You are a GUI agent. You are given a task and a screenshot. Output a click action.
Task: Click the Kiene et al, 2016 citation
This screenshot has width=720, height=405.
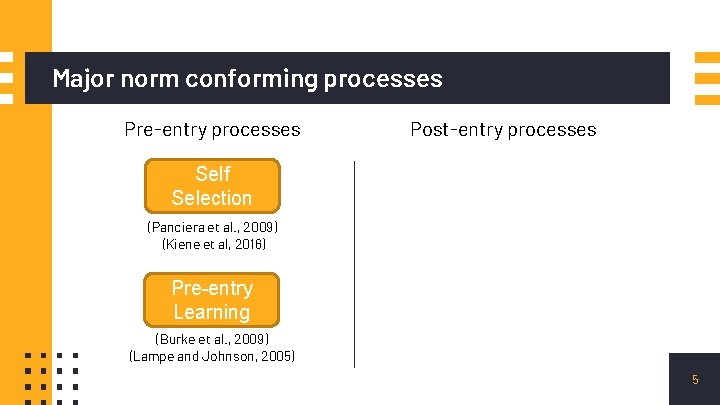(x=214, y=244)
